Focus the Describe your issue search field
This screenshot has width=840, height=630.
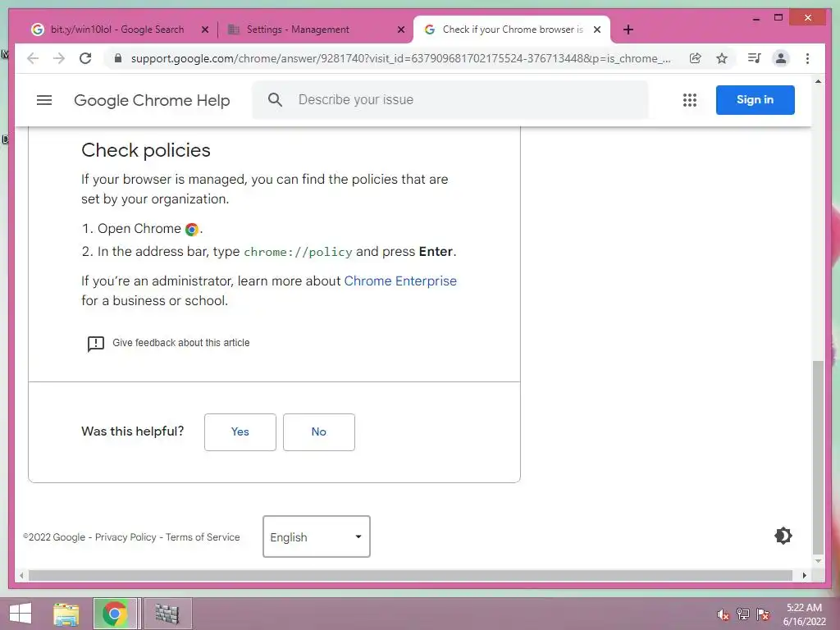(450, 99)
